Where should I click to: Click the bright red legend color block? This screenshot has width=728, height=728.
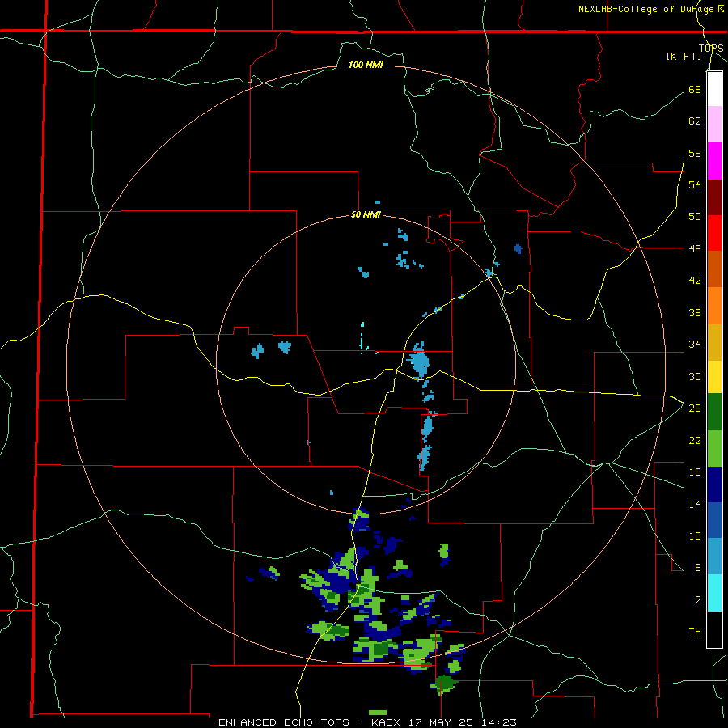714,233
